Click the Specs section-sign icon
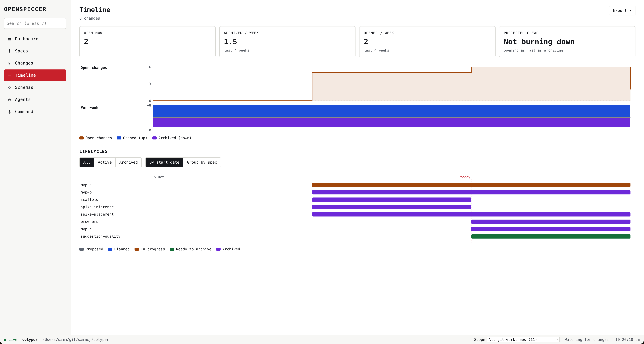This screenshot has height=344, width=644. click(10, 51)
